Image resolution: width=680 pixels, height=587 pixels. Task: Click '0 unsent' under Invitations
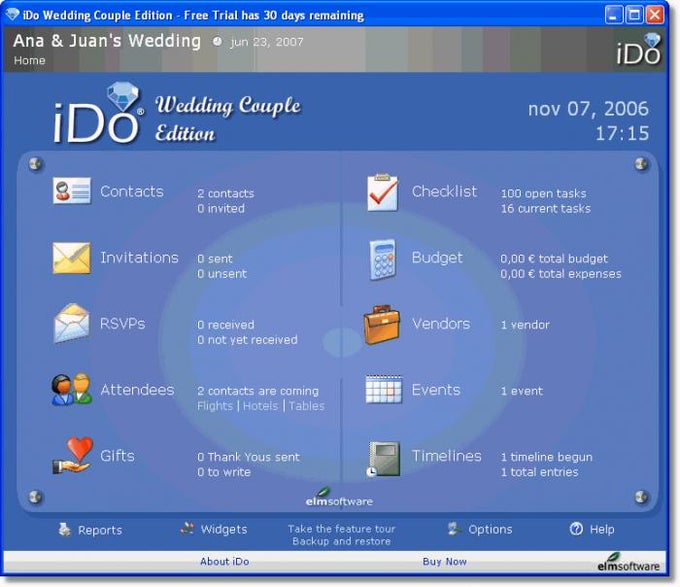pyautogui.click(x=222, y=274)
